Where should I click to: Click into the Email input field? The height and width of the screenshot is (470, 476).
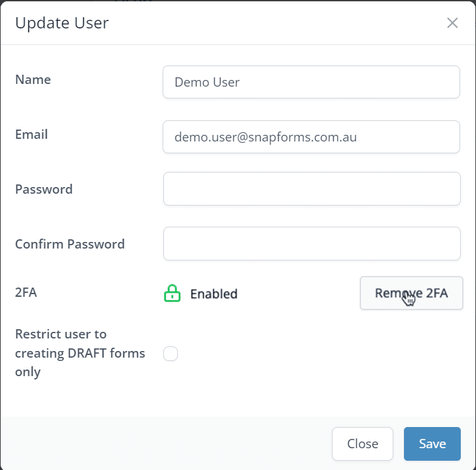311,137
